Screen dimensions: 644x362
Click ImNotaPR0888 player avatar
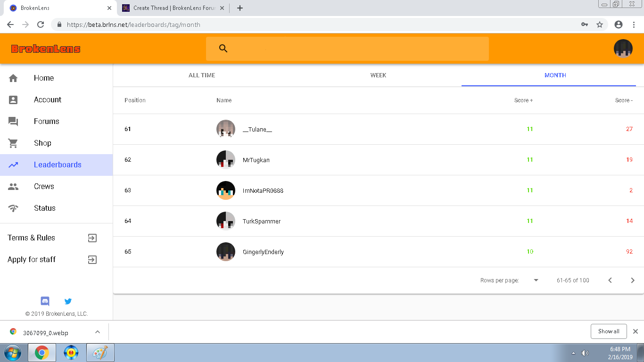point(226,190)
